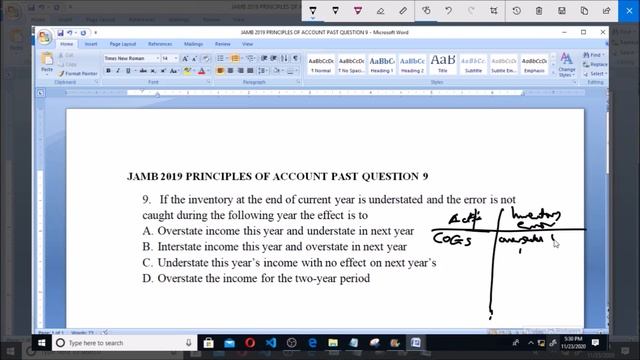Open Change Styles dropdown
640x360 pixels.
tap(567, 64)
